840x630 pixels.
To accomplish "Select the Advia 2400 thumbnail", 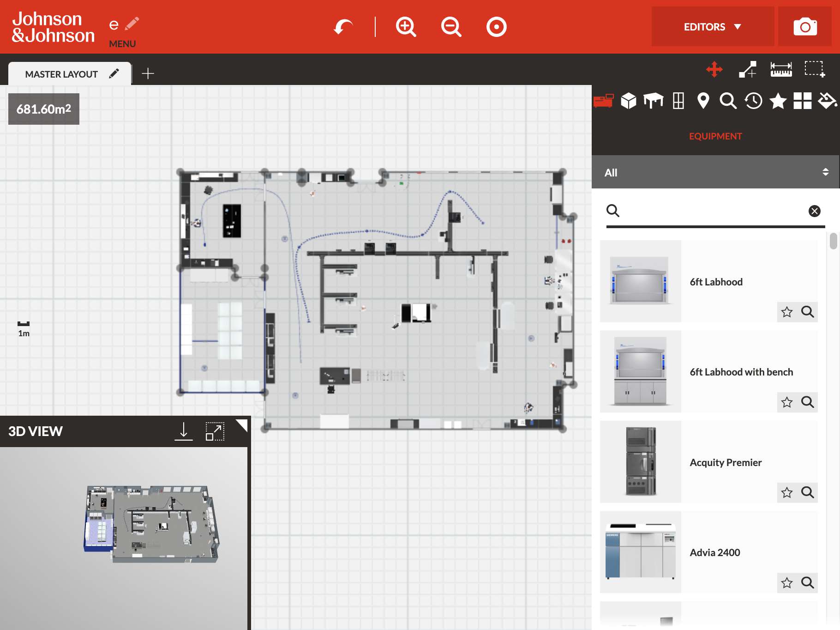I will point(641,552).
